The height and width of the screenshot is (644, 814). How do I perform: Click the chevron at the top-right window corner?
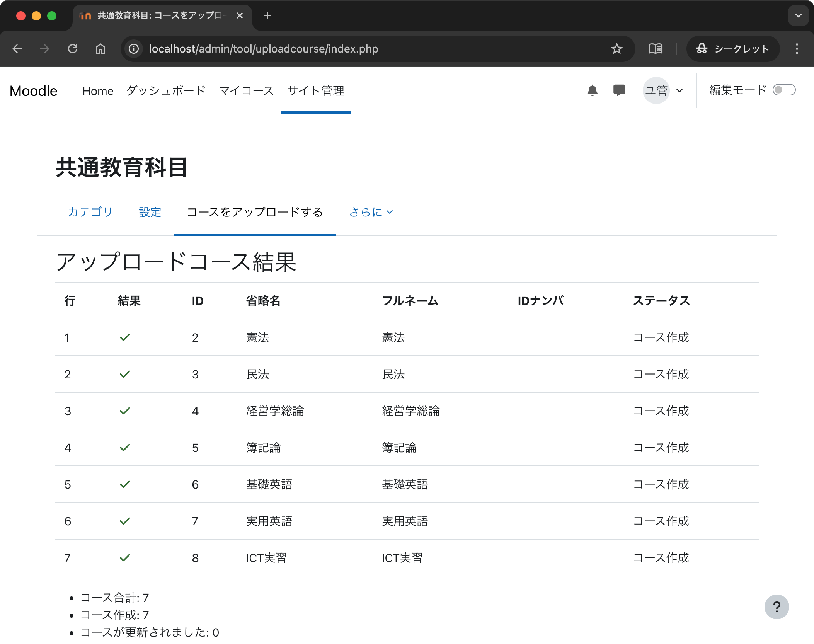[798, 15]
